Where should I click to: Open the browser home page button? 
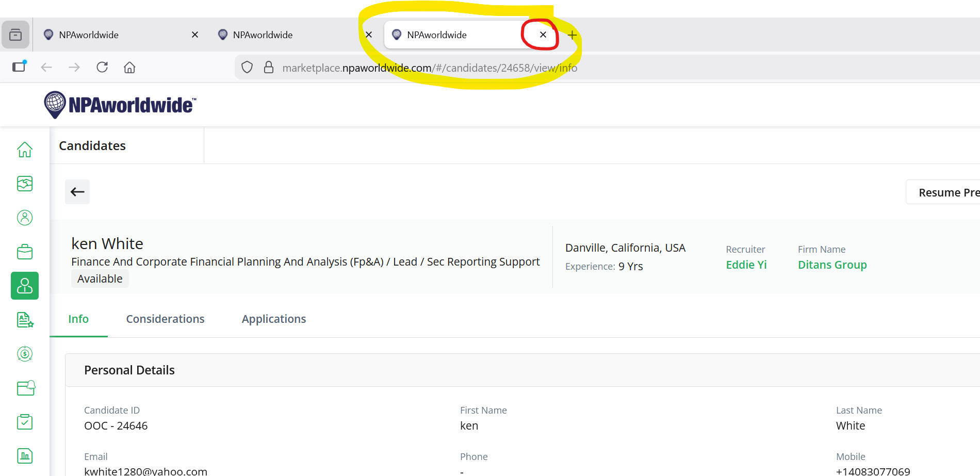point(129,68)
